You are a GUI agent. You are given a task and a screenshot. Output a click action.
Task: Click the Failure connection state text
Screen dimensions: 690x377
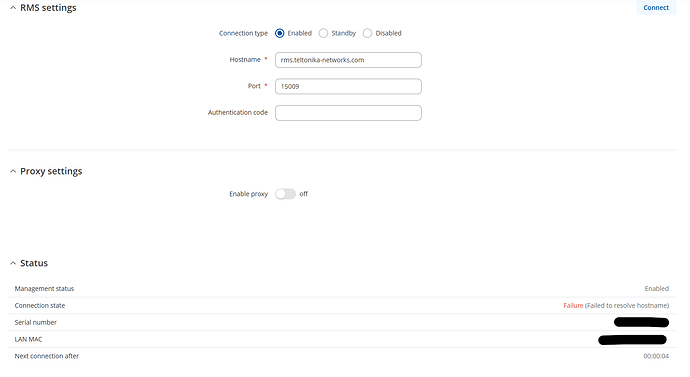pyautogui.click(x=573, y=305)
